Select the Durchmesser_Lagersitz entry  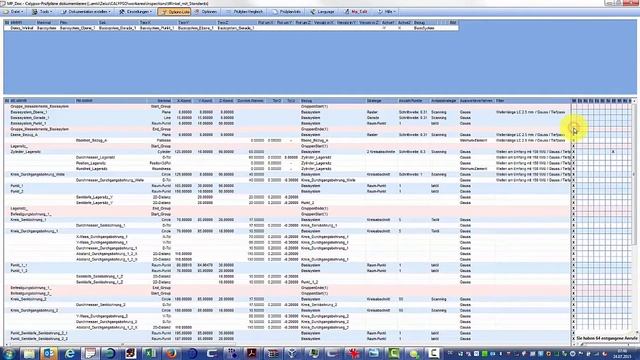tap(96, 158)
